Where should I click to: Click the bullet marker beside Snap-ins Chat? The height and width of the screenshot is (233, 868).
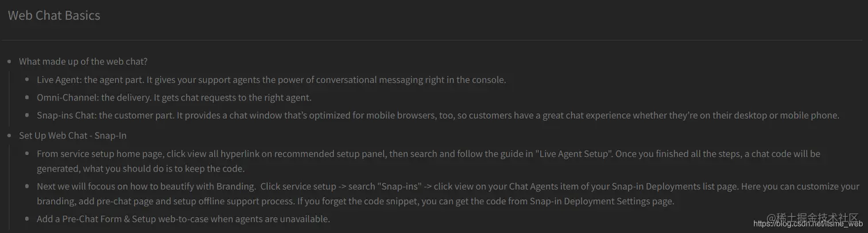(28, 115)
